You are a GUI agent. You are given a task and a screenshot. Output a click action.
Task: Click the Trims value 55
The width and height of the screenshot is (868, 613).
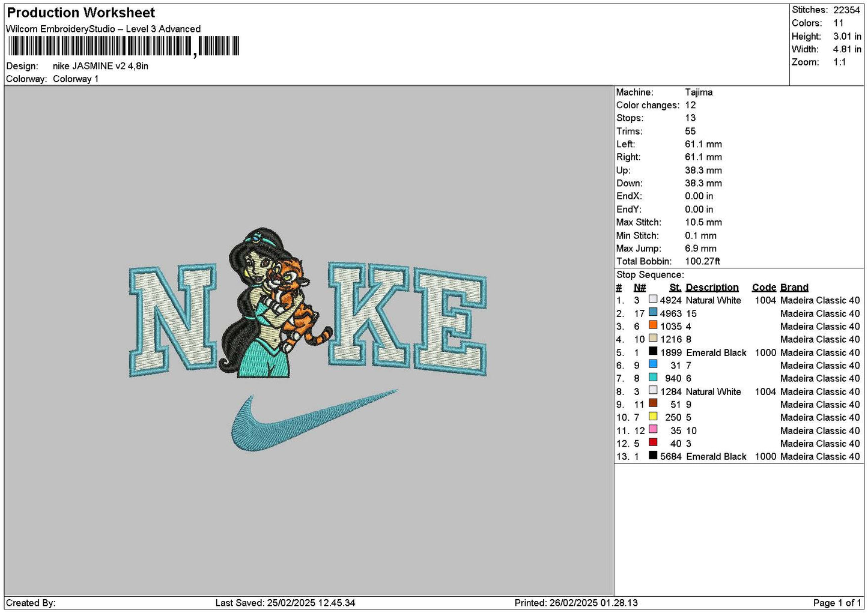pos(690,131)
